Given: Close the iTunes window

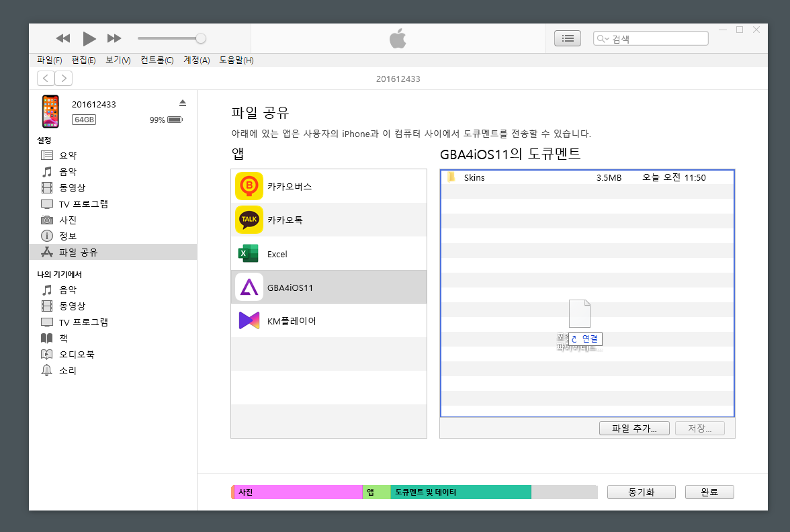Looking at the screenshot, I should (x=756, y=30).
